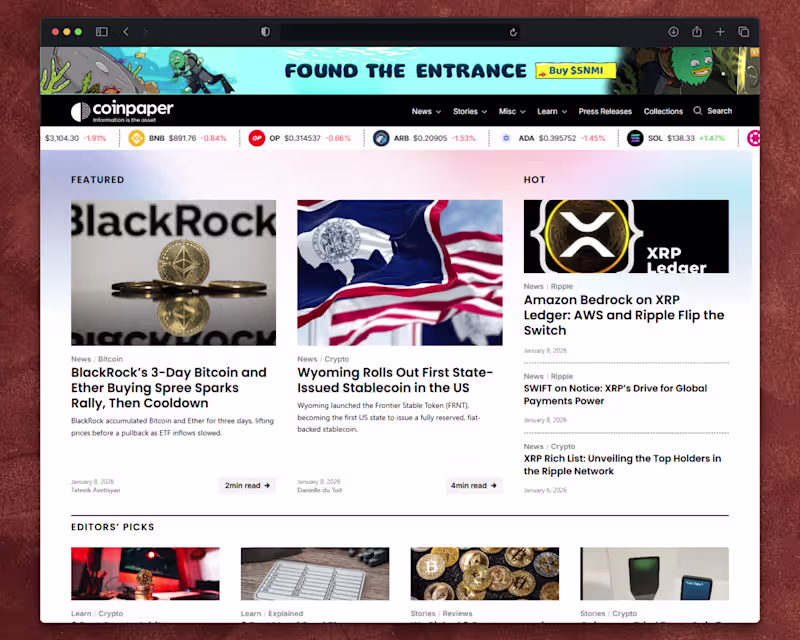Open the privacy shield icon
This screenshot has height=640, width=800.
265,32
